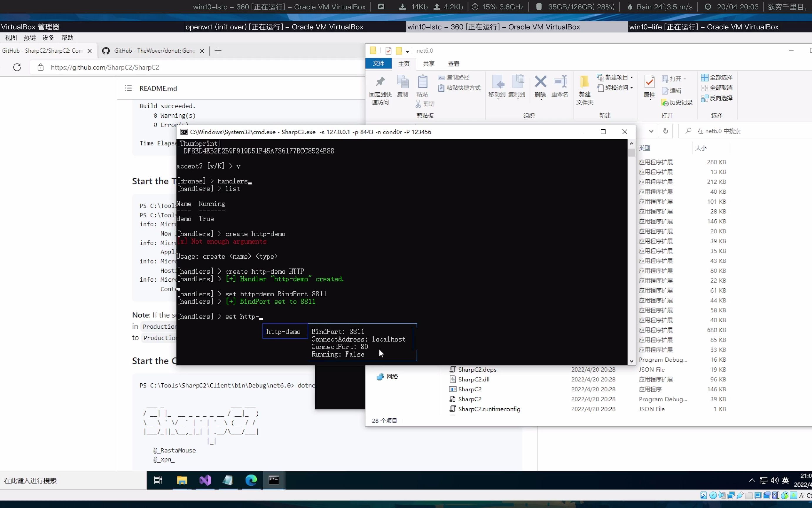
Task: Click the browser address bar URL
Action: click(105, 68)
